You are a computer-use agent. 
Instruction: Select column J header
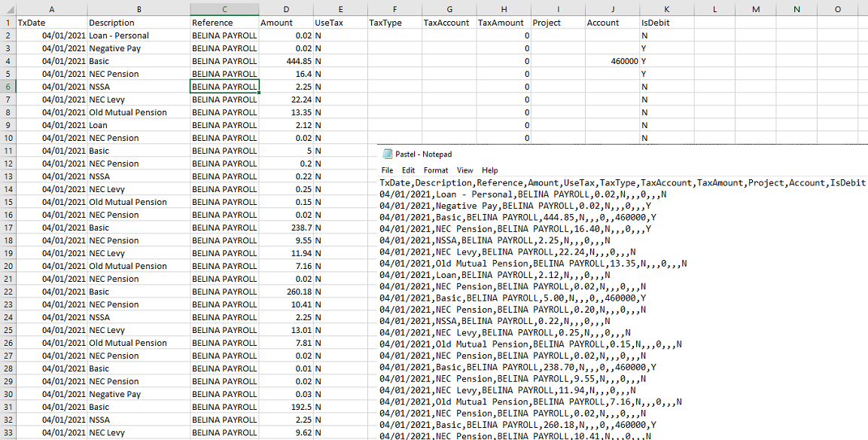pyautogui.click(x=613, y=10)
